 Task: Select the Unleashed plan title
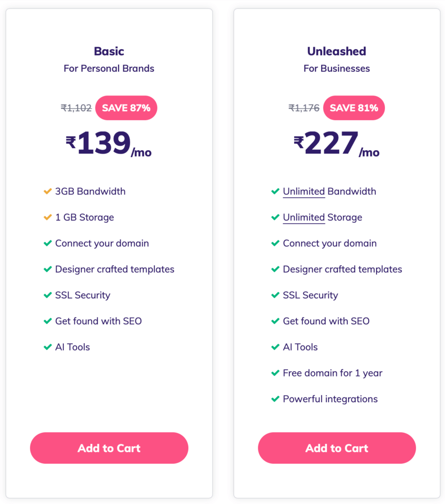(x=336, y=51)
